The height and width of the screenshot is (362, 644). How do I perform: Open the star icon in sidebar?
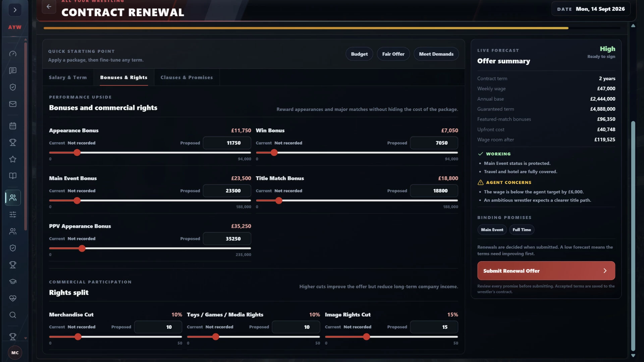[x=13, y=159]
